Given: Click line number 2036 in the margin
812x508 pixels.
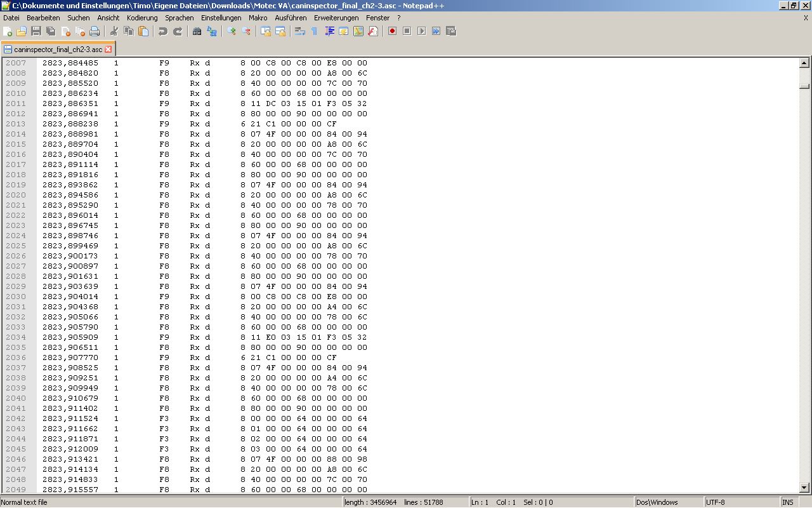Looking at the screenshot, I should click(x=16, y=358).
